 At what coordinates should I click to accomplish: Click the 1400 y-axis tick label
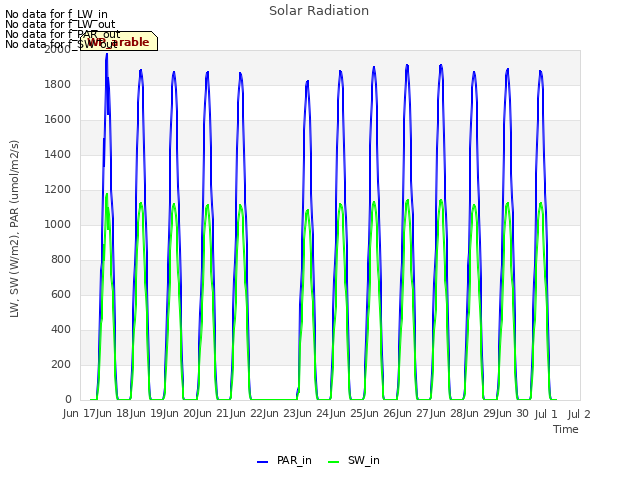point(58,155)
